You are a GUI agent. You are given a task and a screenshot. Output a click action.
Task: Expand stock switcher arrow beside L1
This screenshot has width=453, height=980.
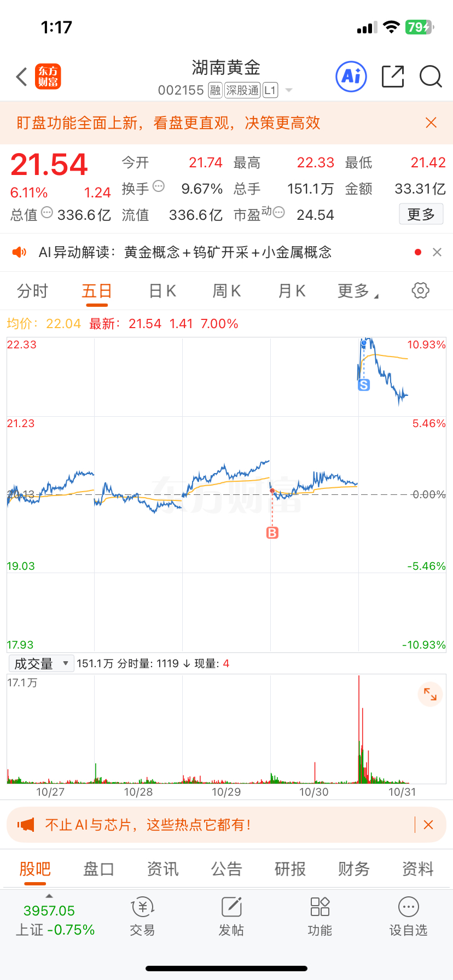(x=289, y=90)
